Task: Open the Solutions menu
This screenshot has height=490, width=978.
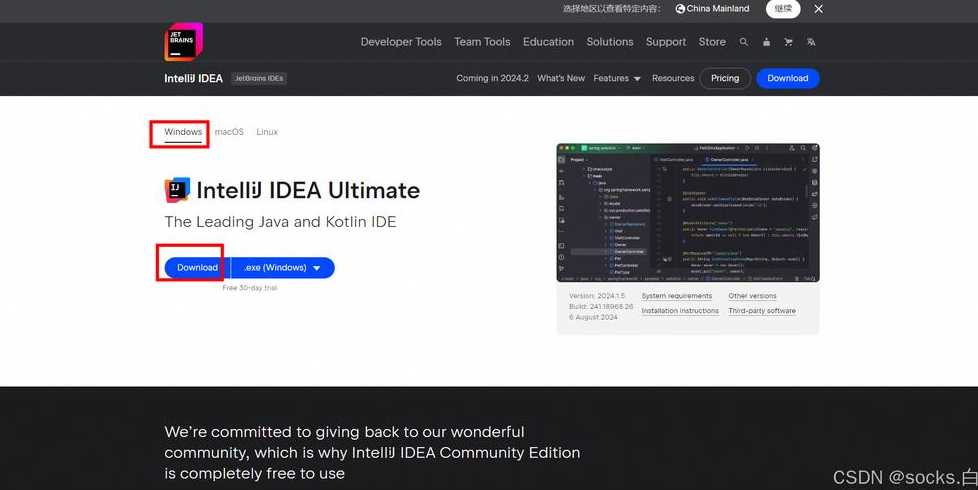Action: 609,42
